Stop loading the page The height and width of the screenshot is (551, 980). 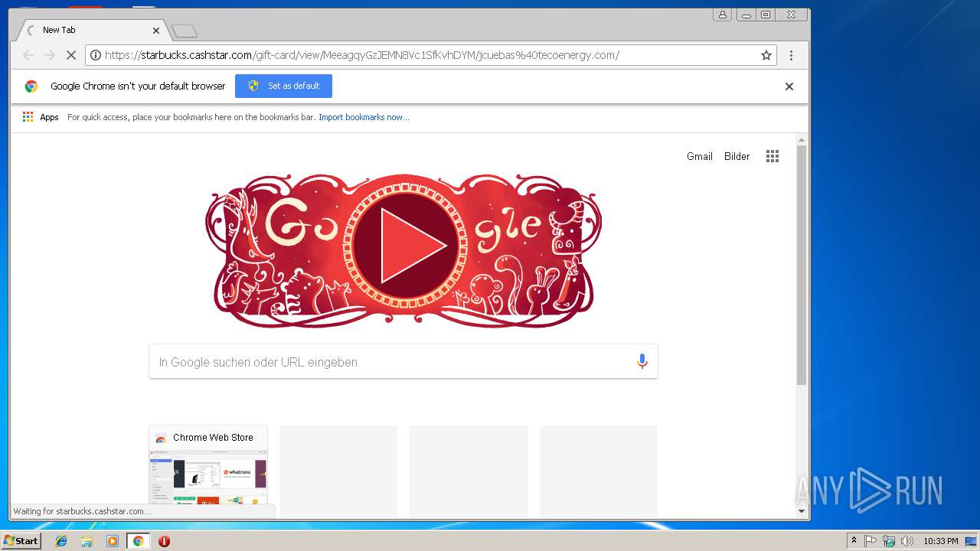tap(70, 55)
